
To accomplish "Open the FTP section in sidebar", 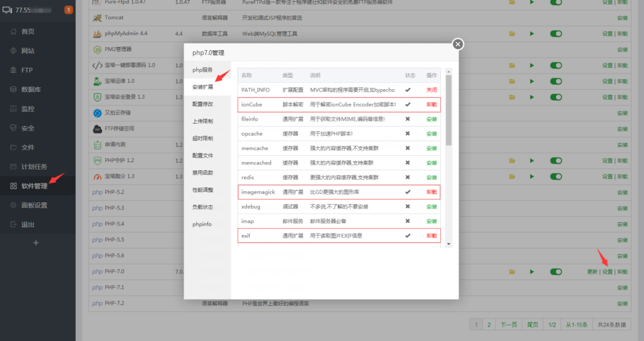I will pos(26,70).
